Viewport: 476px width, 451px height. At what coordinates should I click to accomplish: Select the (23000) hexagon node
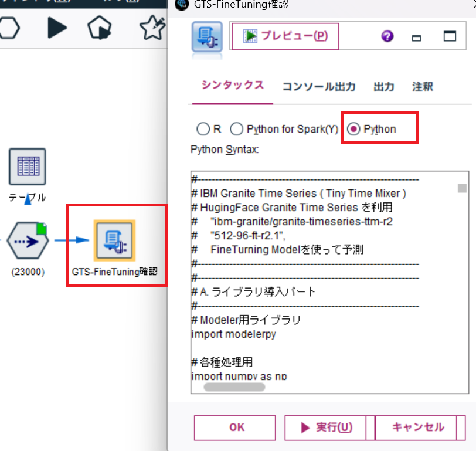pos(28,241)
